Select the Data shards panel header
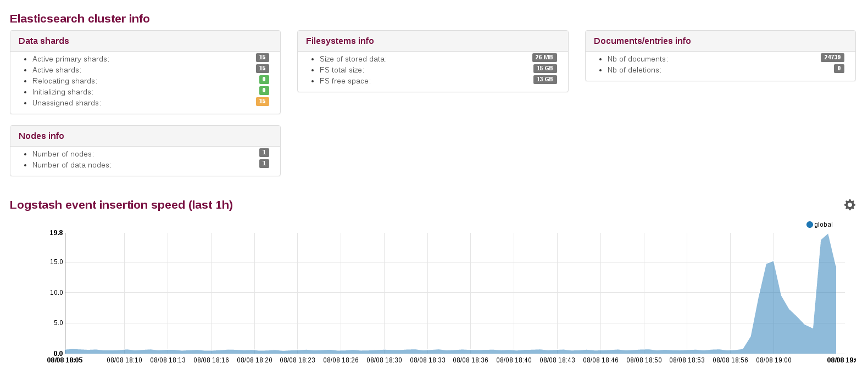This screenshot has width=868, height=380. tap(145, 41)
